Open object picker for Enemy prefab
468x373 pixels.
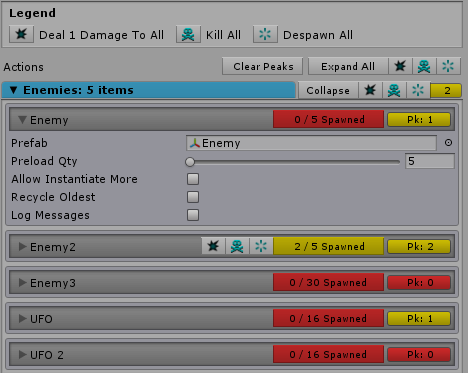[448, 143]
